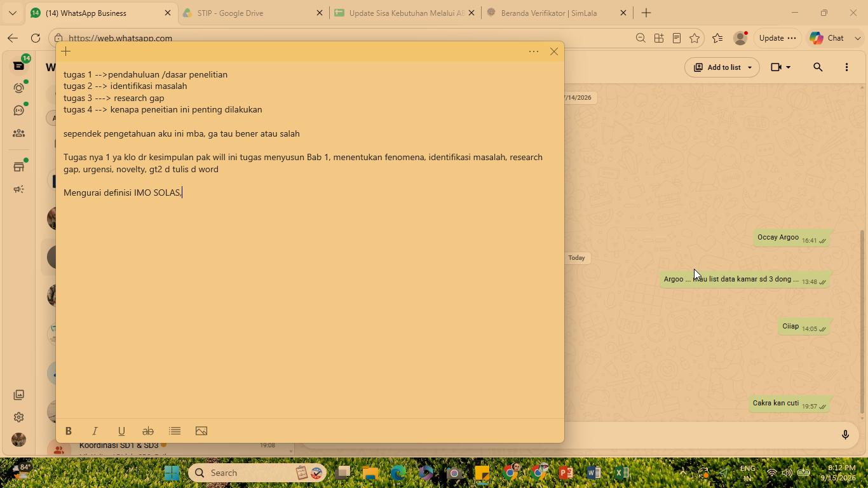Open WhatsApp Settings gear in sidebar
Screen dimensions: 868x488
pyautogui.click(x=19, y=417)
